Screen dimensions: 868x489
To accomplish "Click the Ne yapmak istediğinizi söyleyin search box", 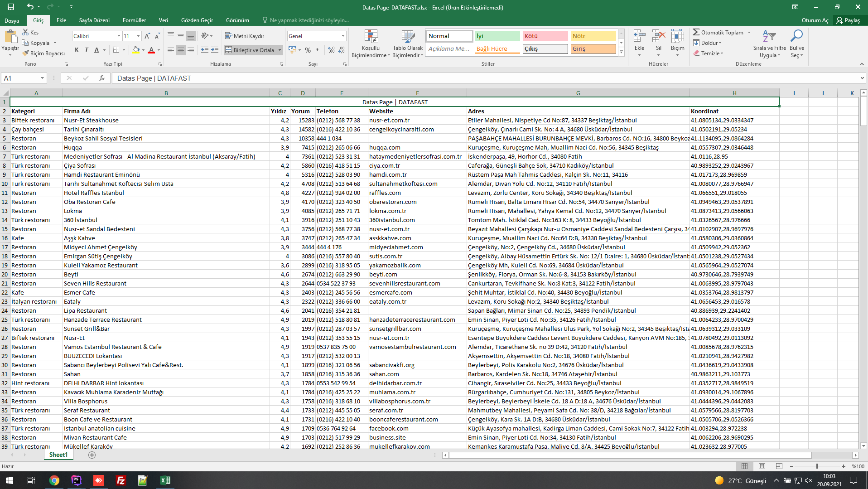I will pyautogui.click(x=309, y=20).
